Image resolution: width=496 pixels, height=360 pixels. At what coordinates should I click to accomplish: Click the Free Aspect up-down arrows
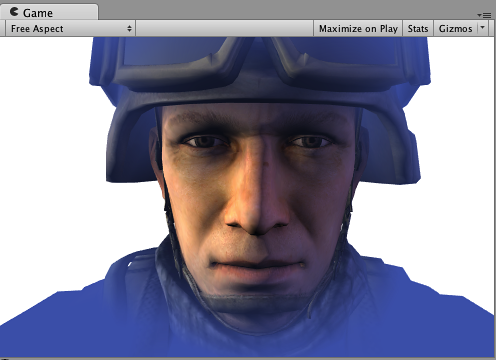click(x=129, y=29)
